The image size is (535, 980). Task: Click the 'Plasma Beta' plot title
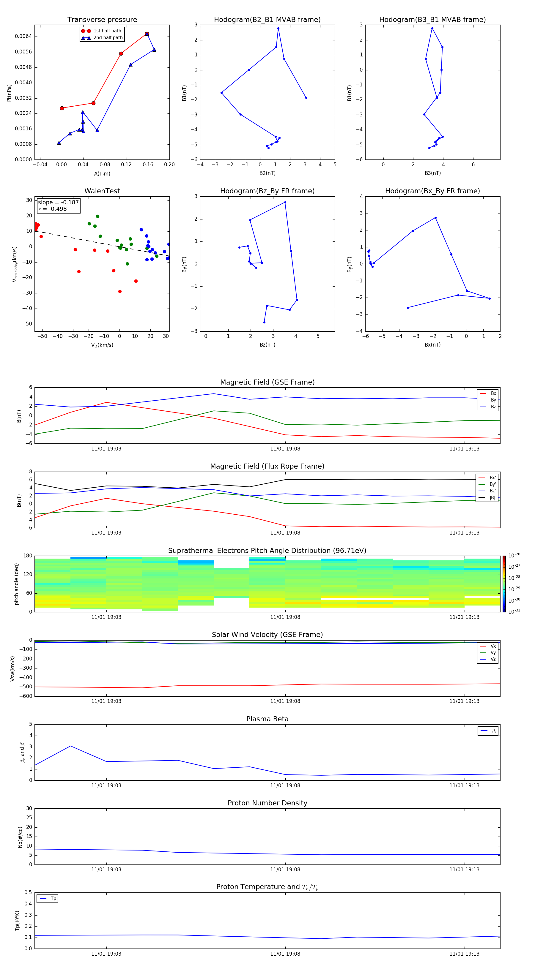pos(267,719)
